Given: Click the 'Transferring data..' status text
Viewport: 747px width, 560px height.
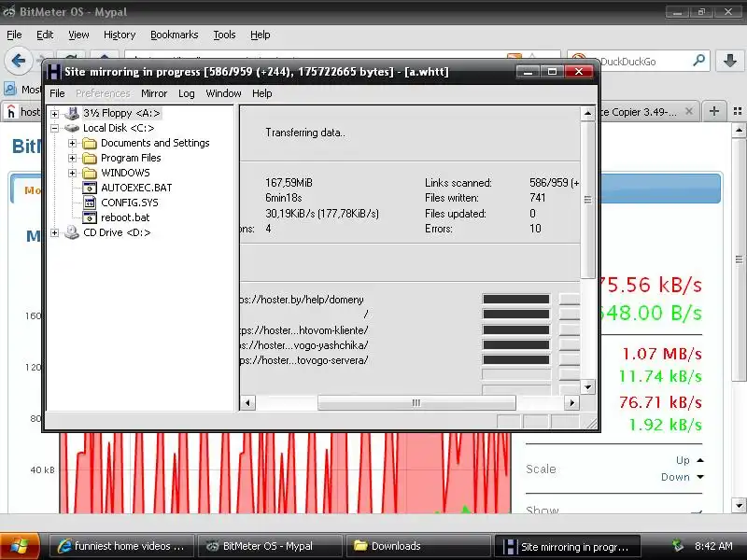Looking at the screenshot, I should pos(305,133).
